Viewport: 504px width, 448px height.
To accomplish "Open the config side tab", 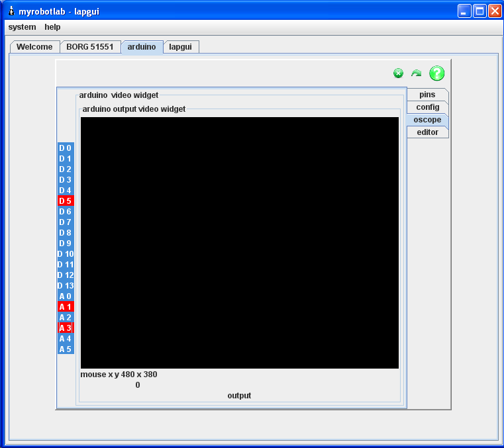I will tap(427, 107).
